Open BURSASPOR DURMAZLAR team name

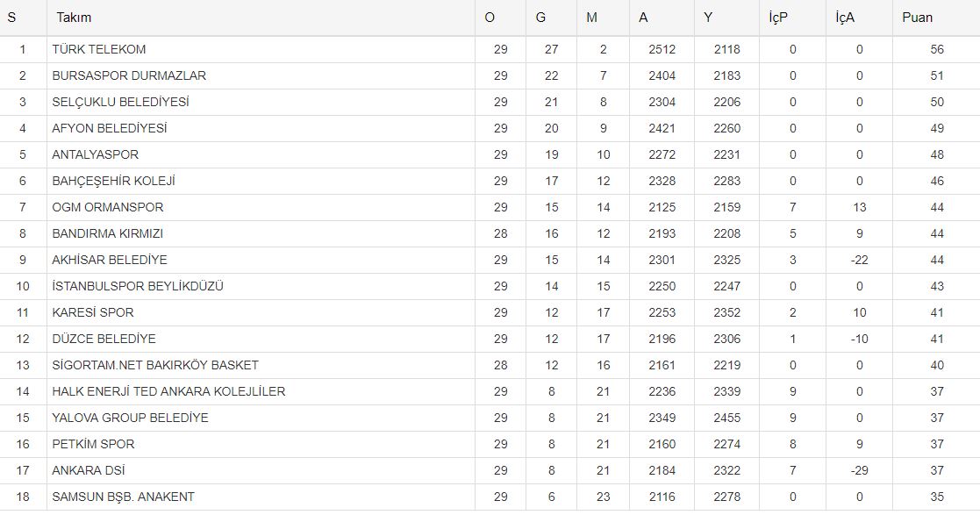tap(129, 75)
